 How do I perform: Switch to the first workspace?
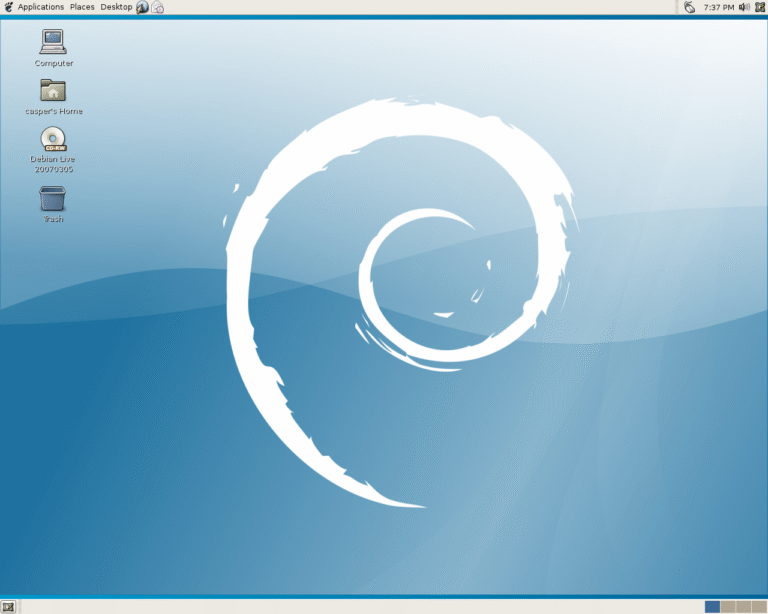(712, 606)
